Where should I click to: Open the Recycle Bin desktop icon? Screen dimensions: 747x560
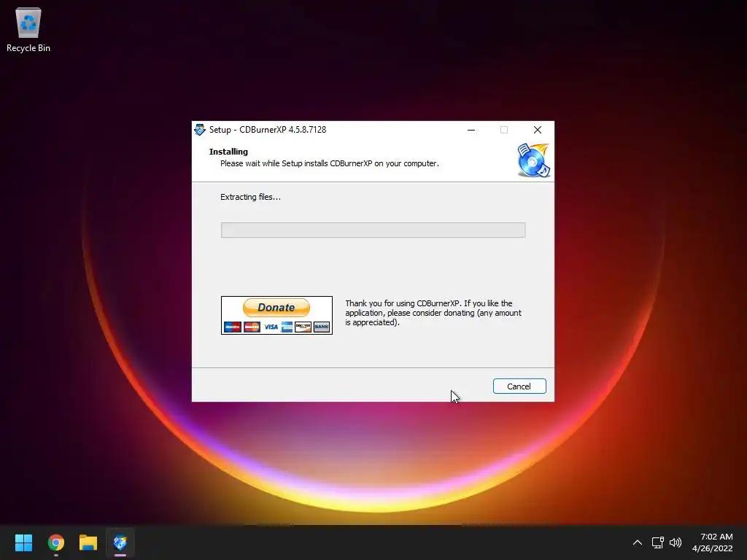28,29
